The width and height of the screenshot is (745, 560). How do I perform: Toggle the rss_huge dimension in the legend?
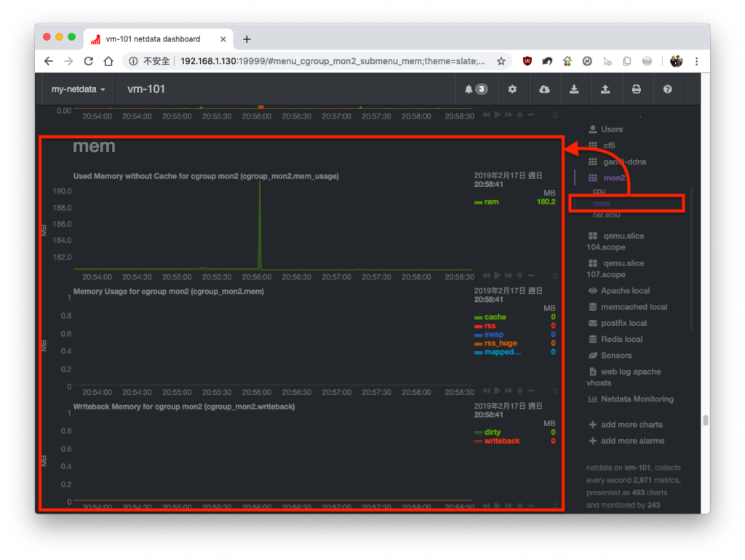pyautogui.click(x=501, y=343)
